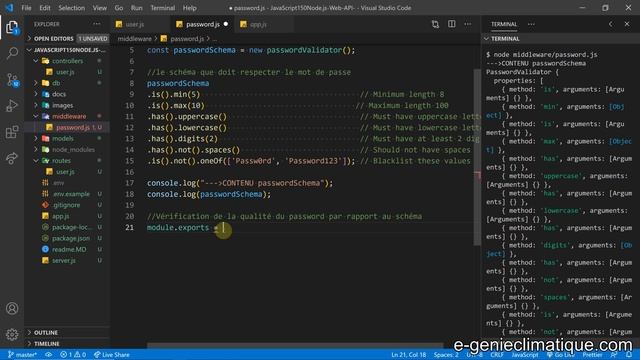Viewport: 640px width, 360px height.
Task: Click the feedback icon in status bar
Action: click(x=614, y=355)
